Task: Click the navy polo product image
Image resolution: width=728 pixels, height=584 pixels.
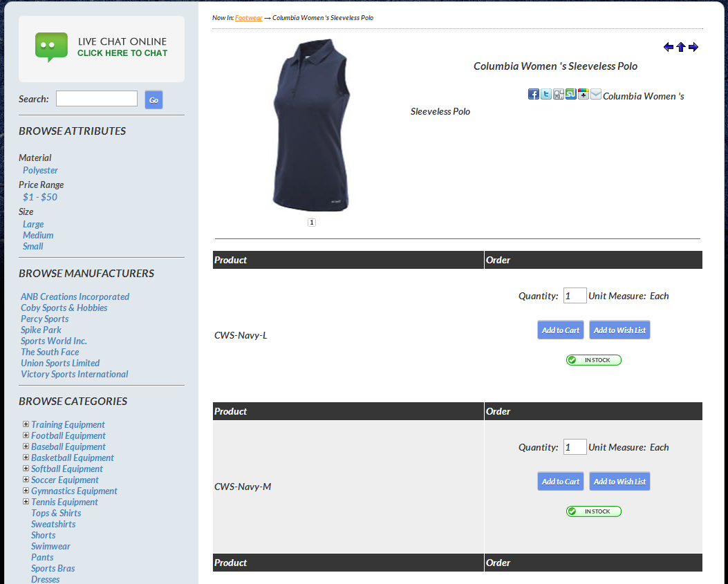Action: (x=311, y=125)
